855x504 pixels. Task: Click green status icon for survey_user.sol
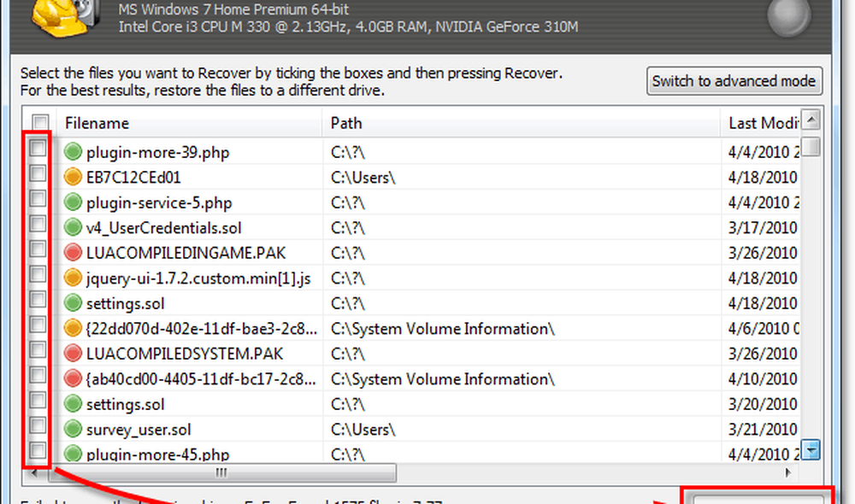pyautogui.click(x=73, y=429)
